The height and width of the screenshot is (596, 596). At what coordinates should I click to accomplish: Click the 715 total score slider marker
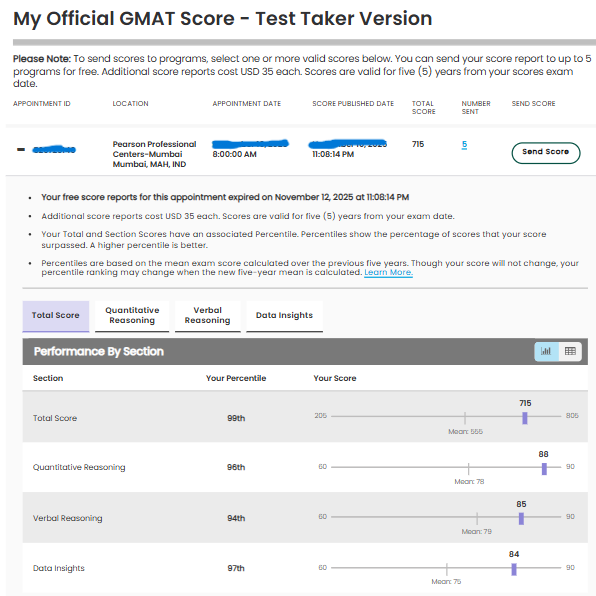tap(525, 418)
